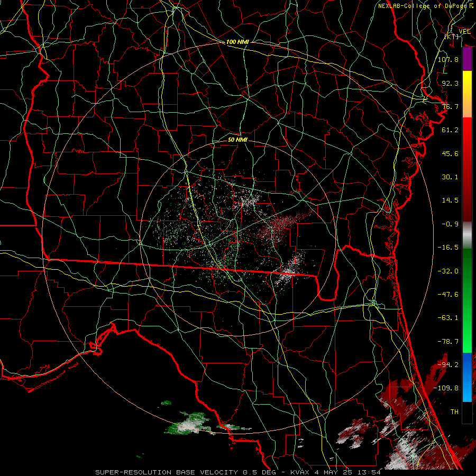Click the purple segment of color bar
This screenshot has width=476, height=476.
467,59
